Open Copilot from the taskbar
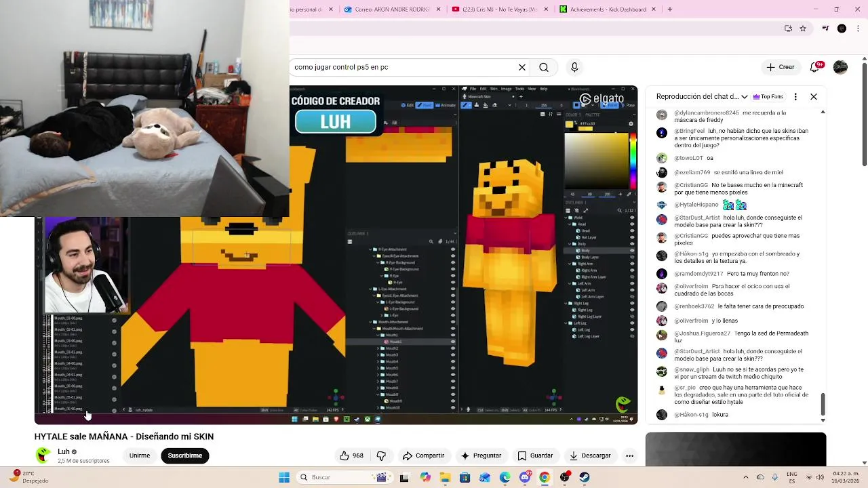Screen dimensions: 868x488 425,477
